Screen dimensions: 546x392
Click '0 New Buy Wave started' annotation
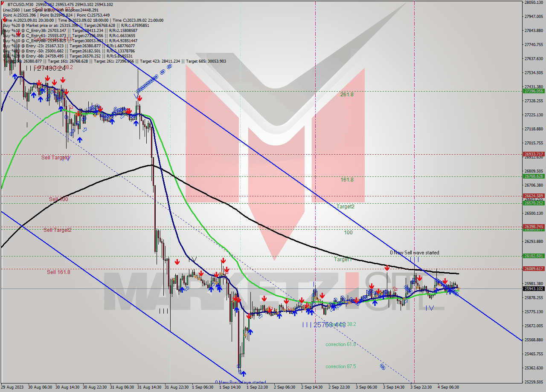coord(241,382)
